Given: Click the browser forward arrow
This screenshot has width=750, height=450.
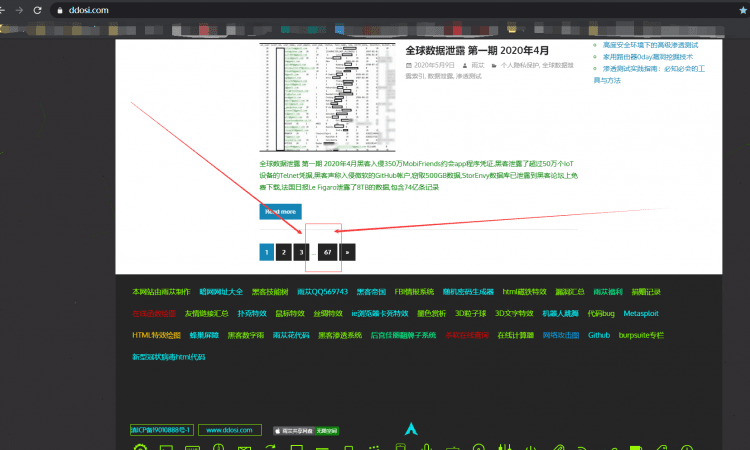Looking at the screenshot, I should pos(19,10).
